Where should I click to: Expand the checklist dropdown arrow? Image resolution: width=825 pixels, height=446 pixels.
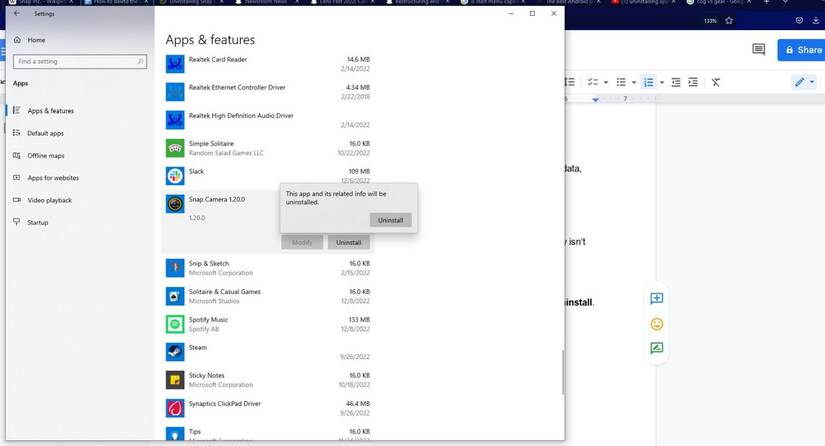click(x=606, y=82)
